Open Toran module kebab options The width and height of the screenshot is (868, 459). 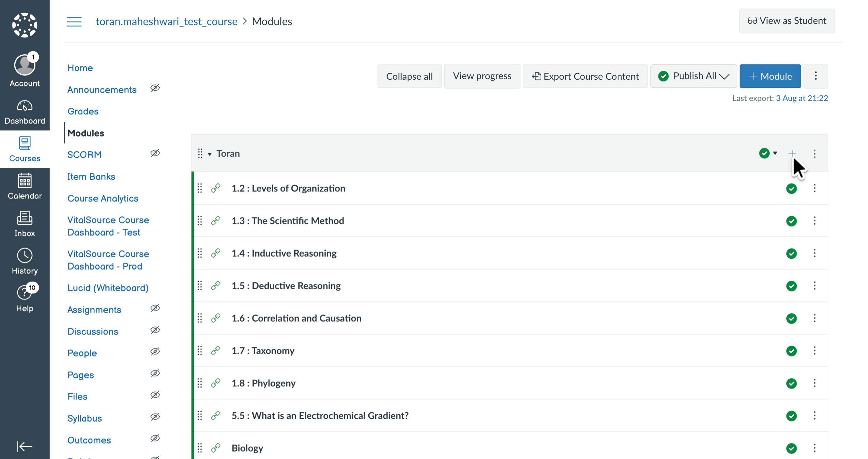coord(815,154)
